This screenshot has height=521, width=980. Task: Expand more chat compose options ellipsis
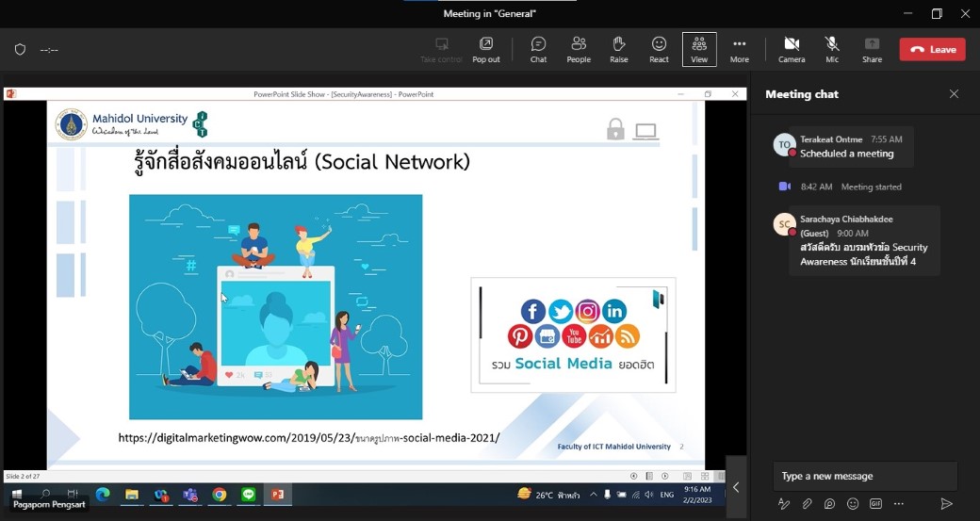coord(899,504)
